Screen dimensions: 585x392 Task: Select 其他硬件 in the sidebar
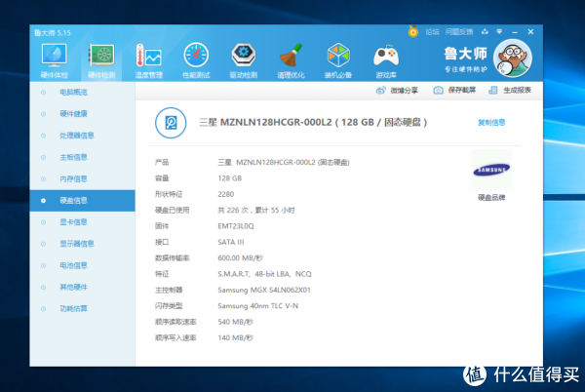(x=83, y=288)
